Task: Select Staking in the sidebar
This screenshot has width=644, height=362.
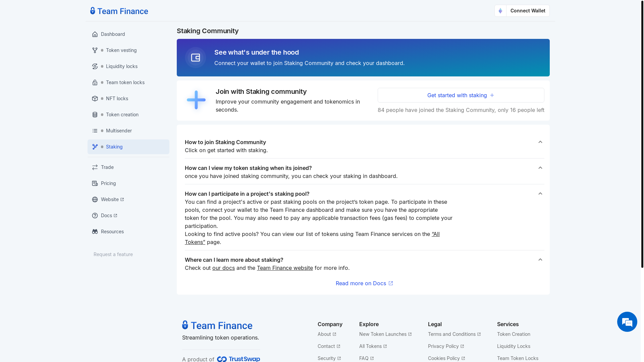Action: pos(128,147)
